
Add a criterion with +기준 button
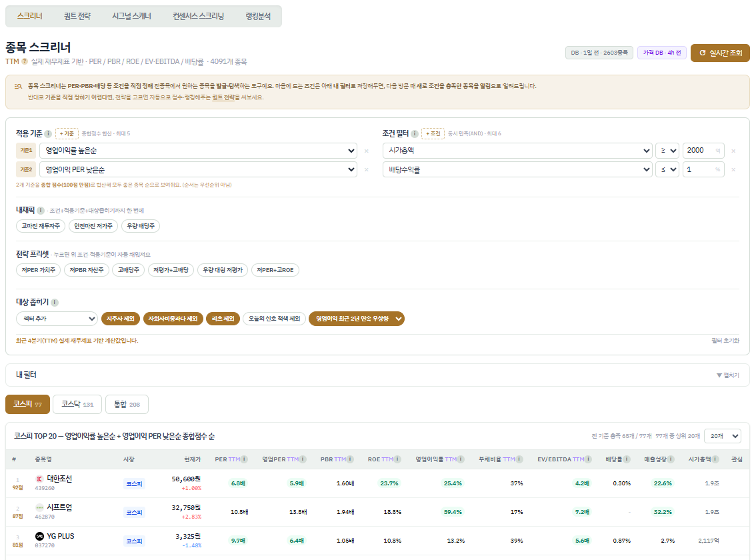[67, 134]
